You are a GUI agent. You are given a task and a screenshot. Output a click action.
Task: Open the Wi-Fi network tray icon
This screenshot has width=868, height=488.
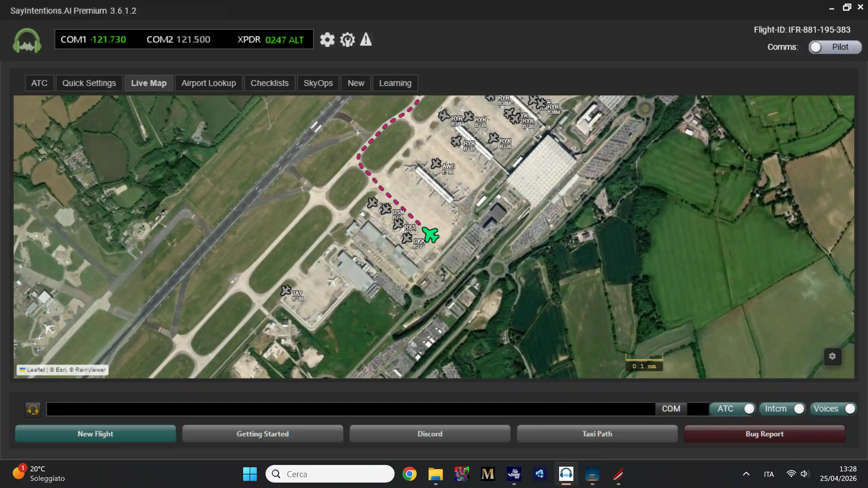791,474
